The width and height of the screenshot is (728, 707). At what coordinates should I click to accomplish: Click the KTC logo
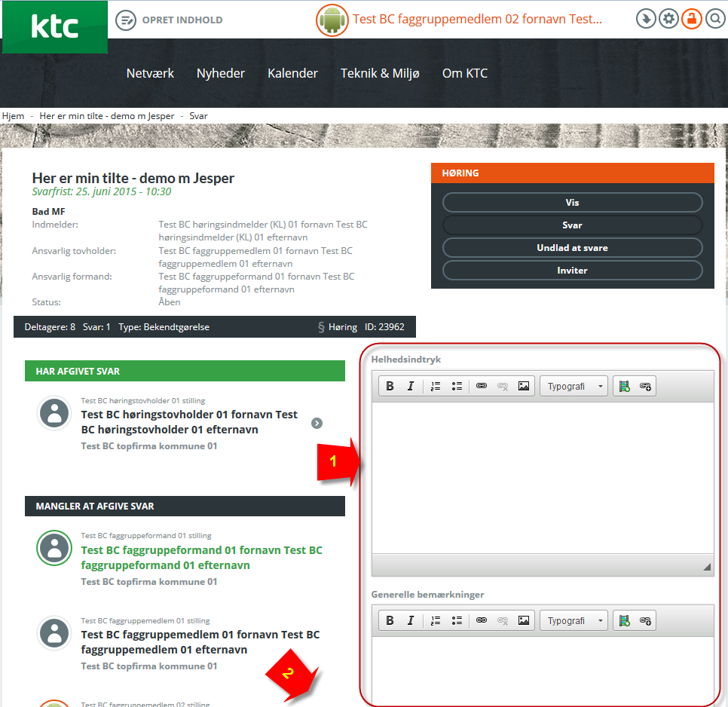pyautogui.click(x=55, y=26)
